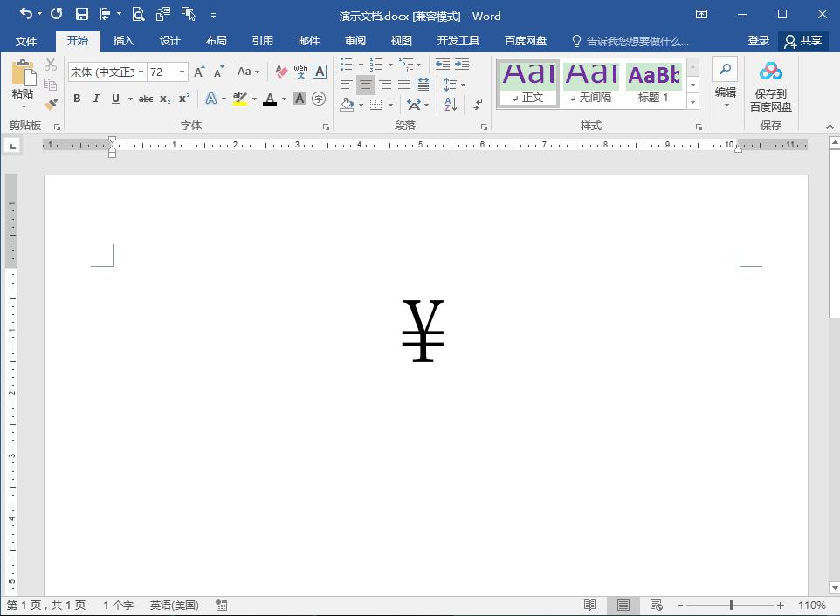Click the Clear Formatting eraser icon
Viewport: 840px width, 616px height.
pyautogui.click(x=280, y=72)
